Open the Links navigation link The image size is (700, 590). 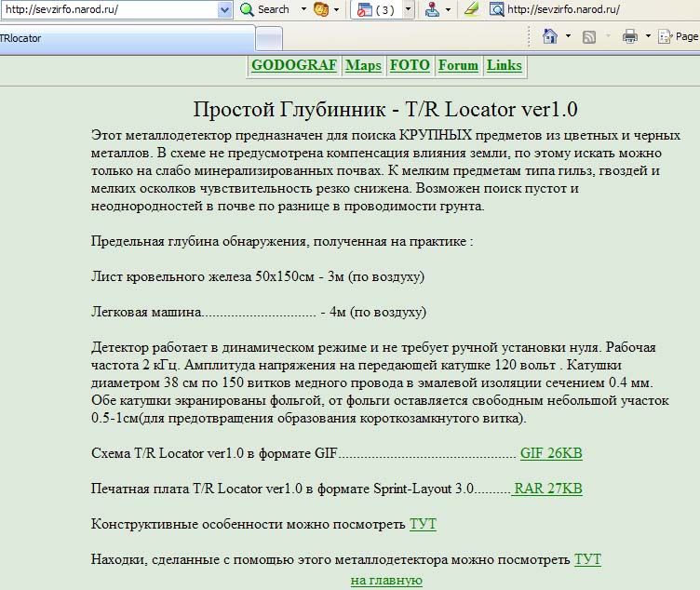click(x=504, y=65)
